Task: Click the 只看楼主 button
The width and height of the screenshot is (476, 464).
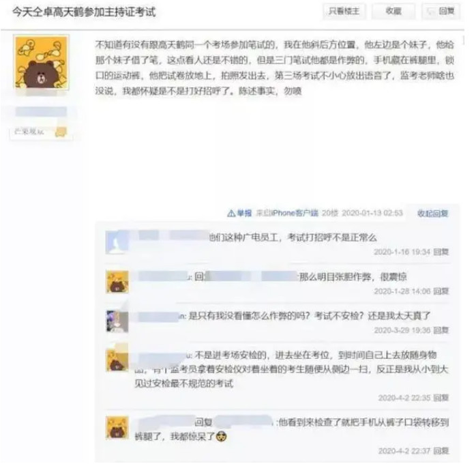Action: click(x=344, y=12)
